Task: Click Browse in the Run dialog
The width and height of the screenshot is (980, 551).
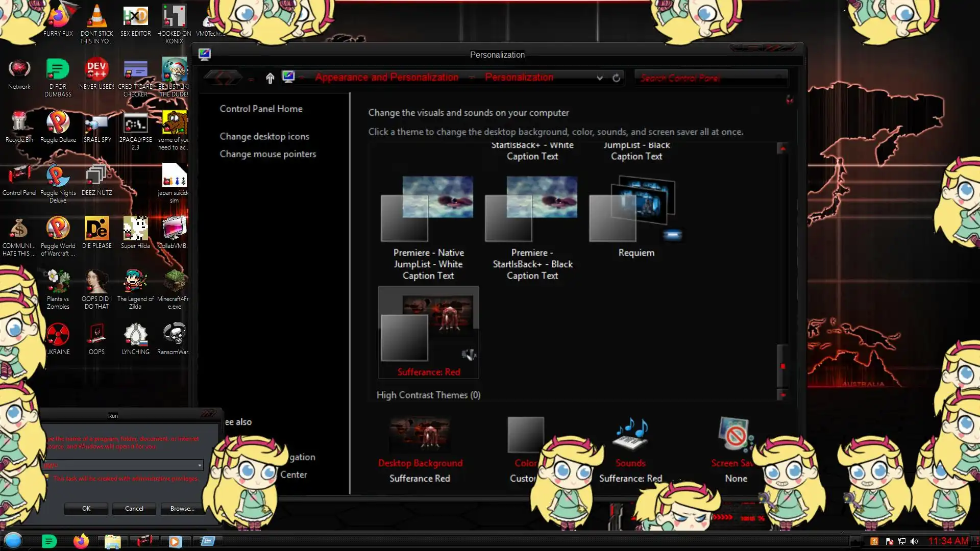Action: (x=182, y=509)
